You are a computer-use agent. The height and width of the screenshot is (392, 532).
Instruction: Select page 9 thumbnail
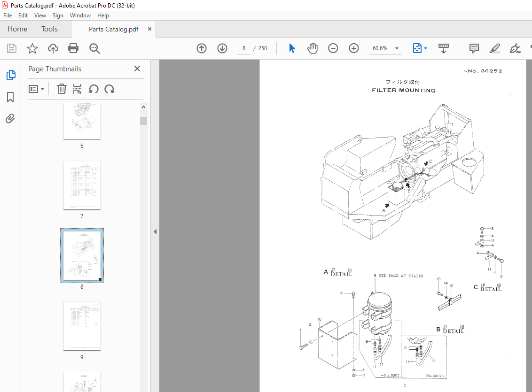coord(82,326)
